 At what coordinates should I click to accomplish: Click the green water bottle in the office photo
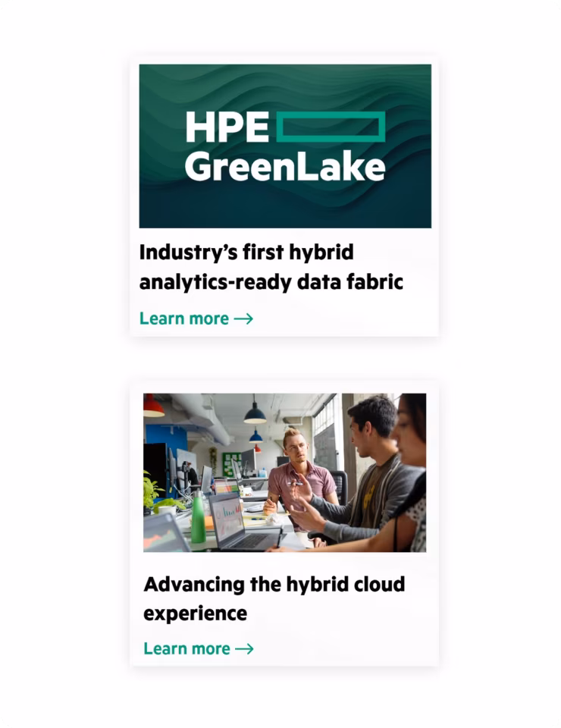pyautogui.click(x=198, y=518)
